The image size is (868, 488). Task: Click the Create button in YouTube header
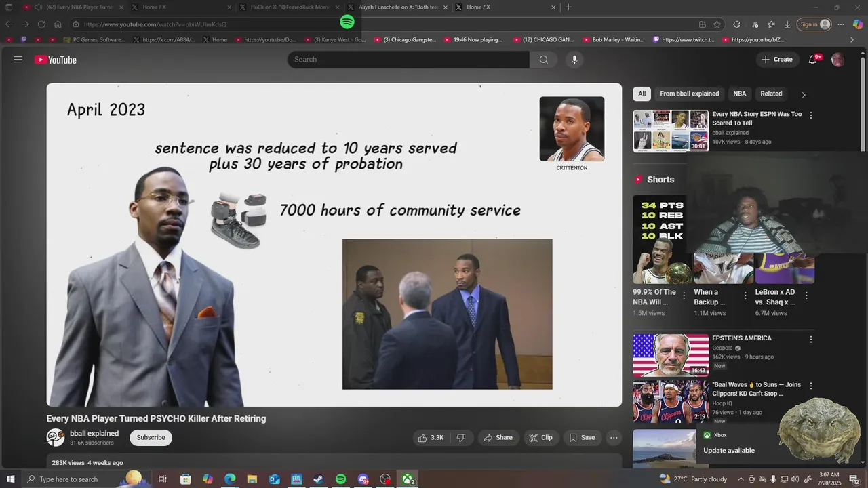[x=777, y=60]
